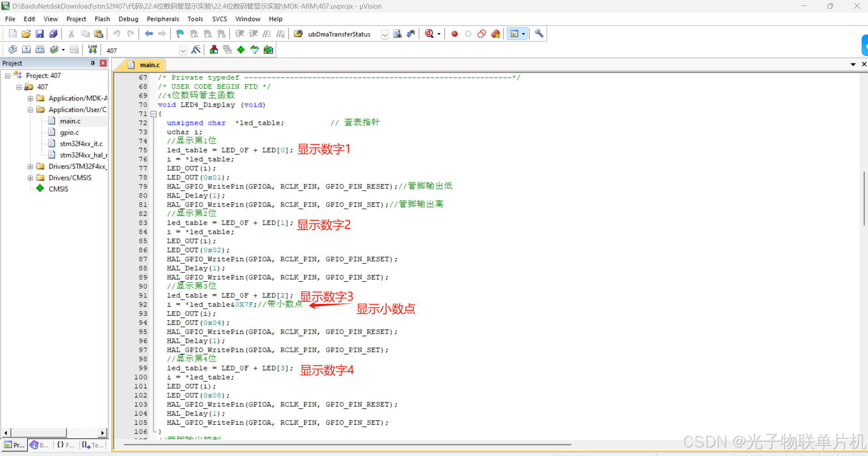Close the main.c editor pane
Screen dimensions: 868x456
pyautogui.click(x=864, y=64)
